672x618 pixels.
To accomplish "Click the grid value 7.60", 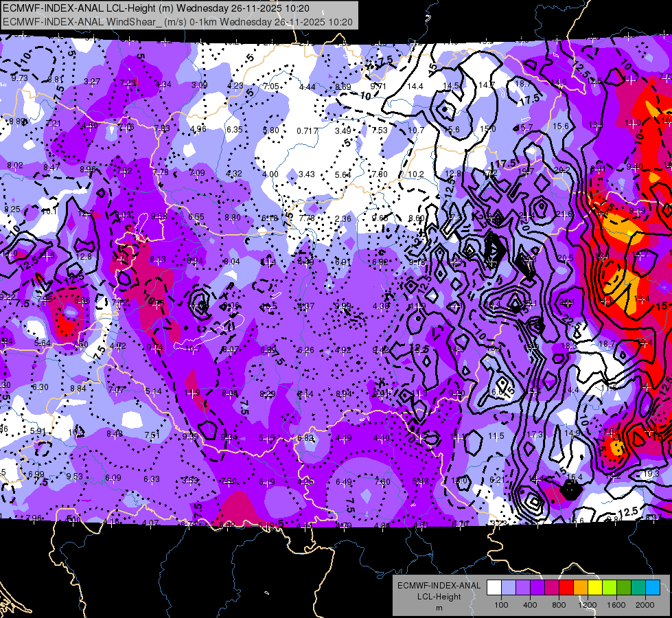I will pos(382,481).
